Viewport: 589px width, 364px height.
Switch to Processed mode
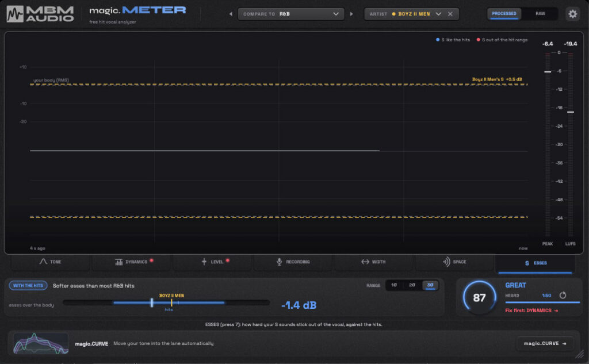pos(504,14)
